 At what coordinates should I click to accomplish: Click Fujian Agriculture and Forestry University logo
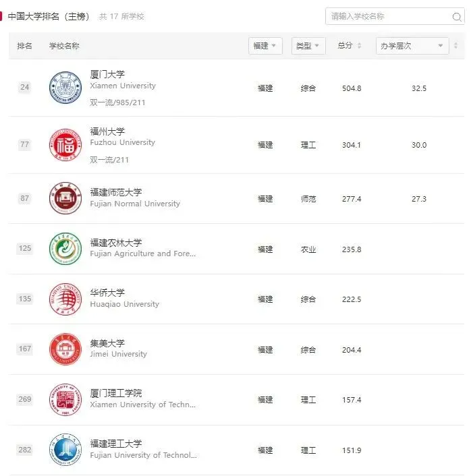click(x=65, y=249)
